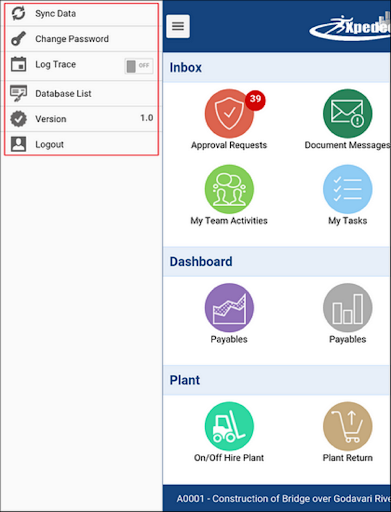Screen dimensions: 391x512
Task: Select Database List menu entry
Action: click(x=81, y=94)
